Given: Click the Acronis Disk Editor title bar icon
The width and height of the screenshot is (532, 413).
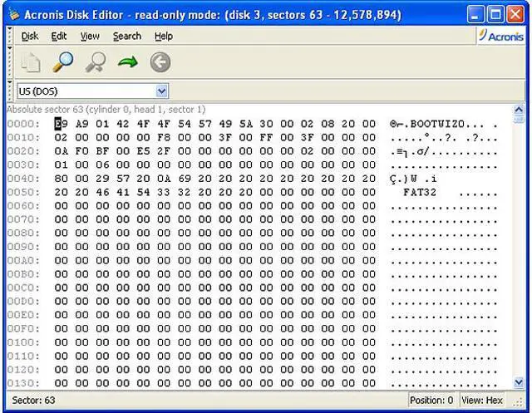Looking at the screenshot, I should click(x=12, y=14).
